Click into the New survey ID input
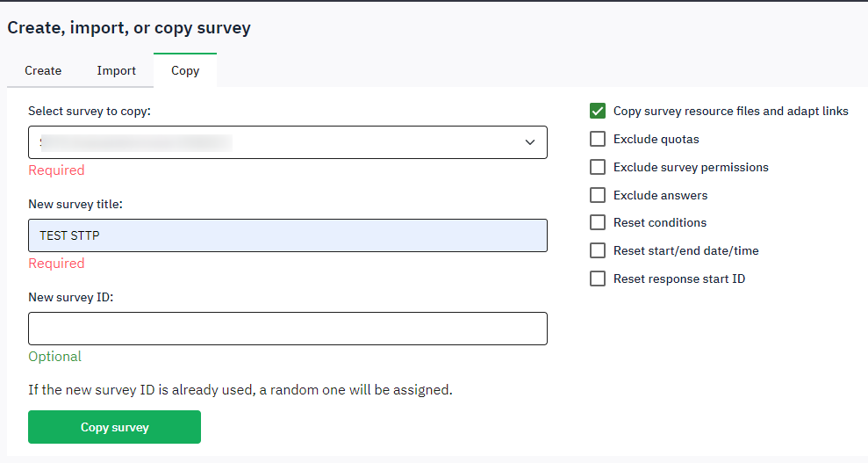The height and width of the screenshot is (463, 868). (287, 329)
